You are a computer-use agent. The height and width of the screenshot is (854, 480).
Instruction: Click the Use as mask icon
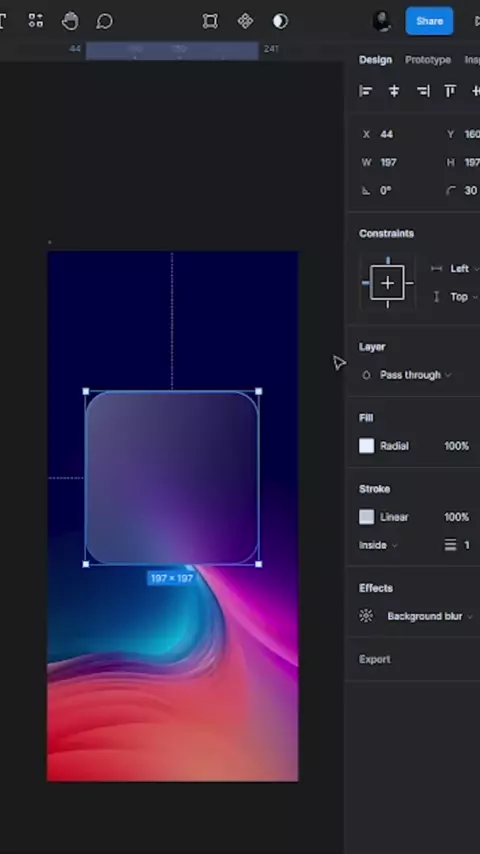280,21
